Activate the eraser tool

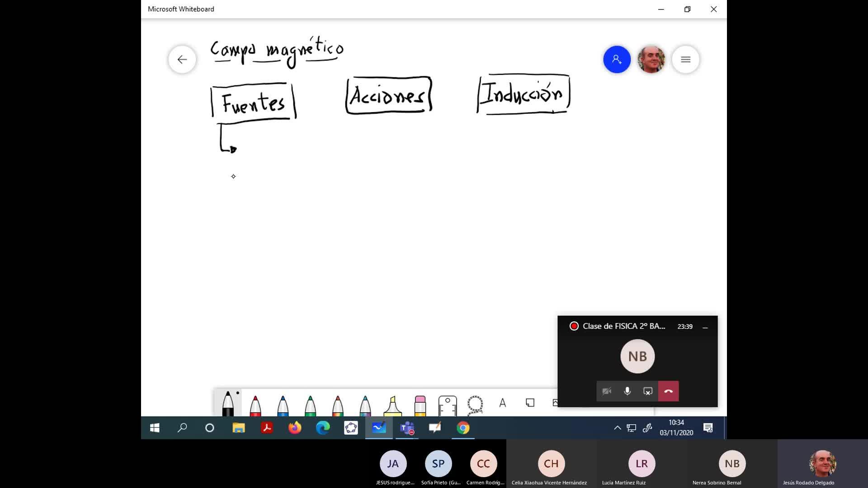pos(420,405)
